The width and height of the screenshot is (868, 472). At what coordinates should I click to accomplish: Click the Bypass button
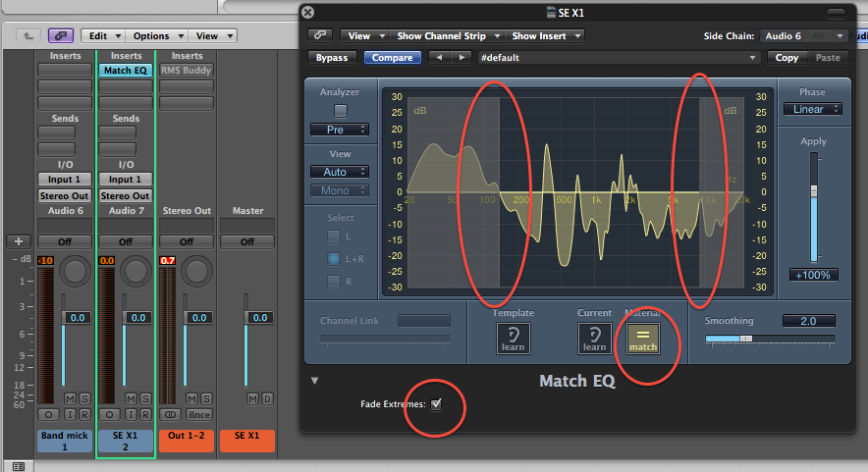(332, 58)
